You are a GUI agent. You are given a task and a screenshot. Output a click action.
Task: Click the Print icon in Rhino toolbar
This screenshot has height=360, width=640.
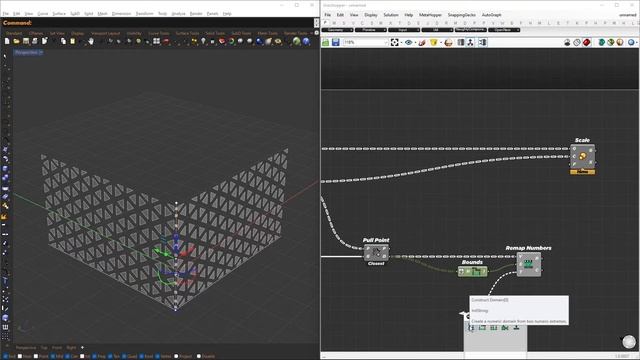click(35, 41)
